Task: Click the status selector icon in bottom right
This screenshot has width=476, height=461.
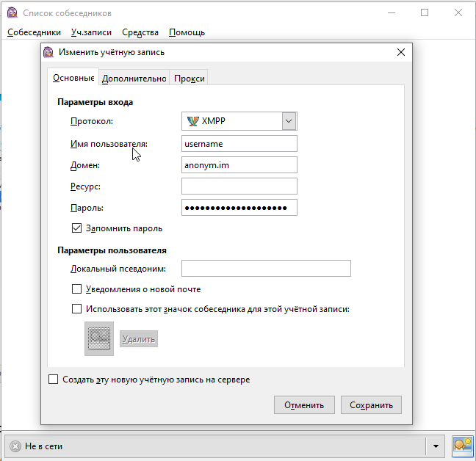Action: click(x=462, y=445)
